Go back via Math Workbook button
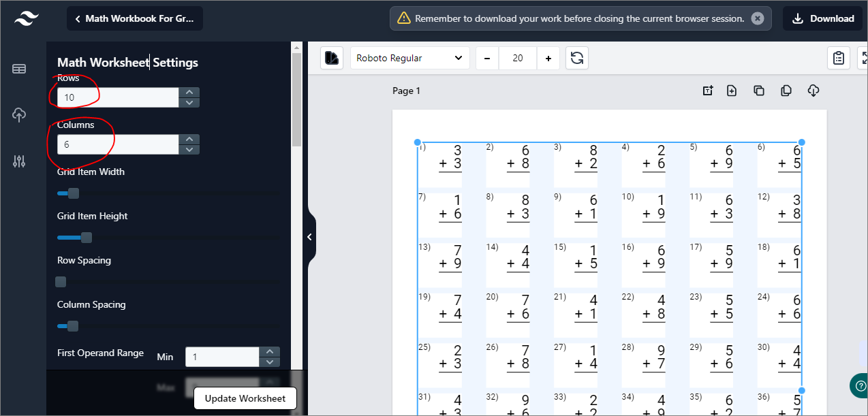Viewport: 868px width, 416px height. tap(134, 18)
